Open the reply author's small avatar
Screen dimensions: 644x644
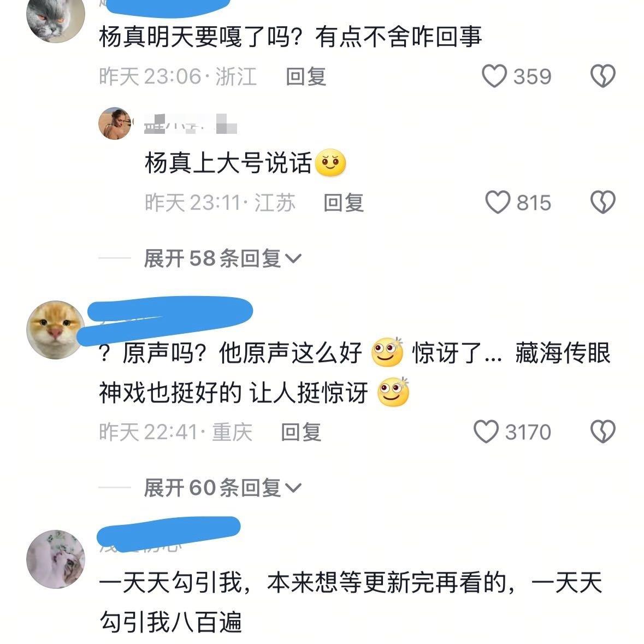click(x=115, y=123)
